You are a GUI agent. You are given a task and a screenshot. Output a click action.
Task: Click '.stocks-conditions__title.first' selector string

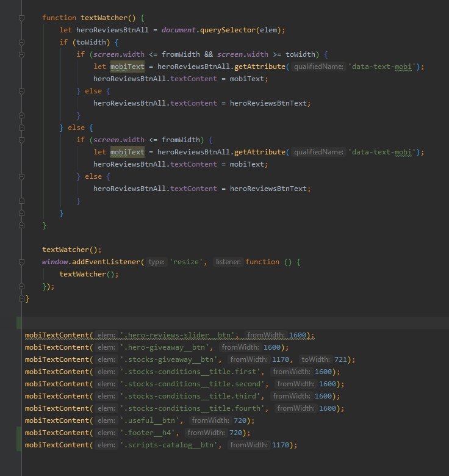pyautogui.click(x=190, y=372)
